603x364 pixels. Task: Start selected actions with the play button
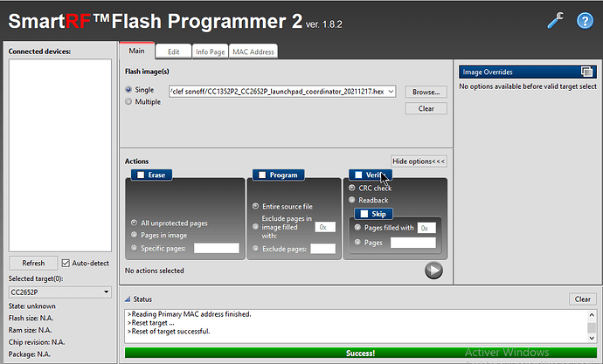tap(433, 271)
